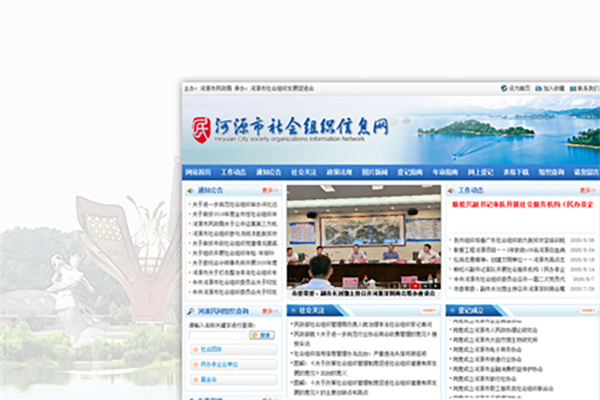The height and width of the screenshot is (400, 600).
Task: Click the icon beside 社会关注 section heading
Action: pyautogui.click(x=293, y=312)
